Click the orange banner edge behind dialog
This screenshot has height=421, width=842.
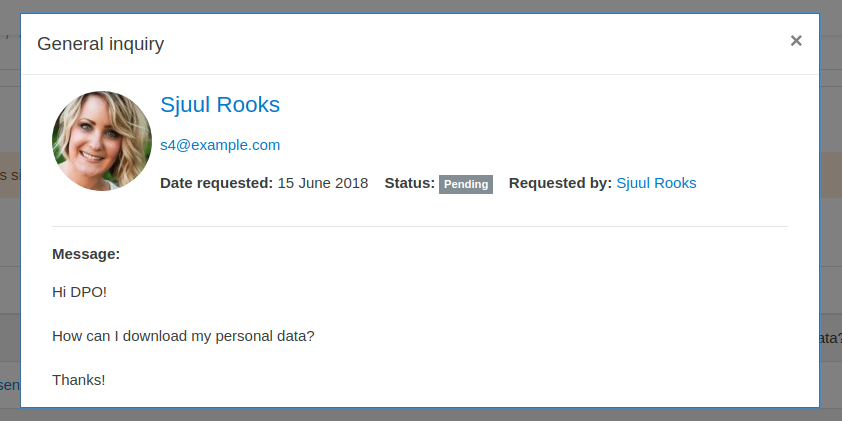pyautogui.click(x=10, y=175)
